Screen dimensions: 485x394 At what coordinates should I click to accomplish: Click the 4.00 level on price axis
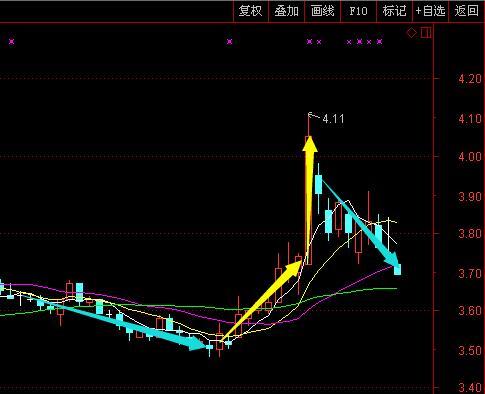click(x=470, y=157)
